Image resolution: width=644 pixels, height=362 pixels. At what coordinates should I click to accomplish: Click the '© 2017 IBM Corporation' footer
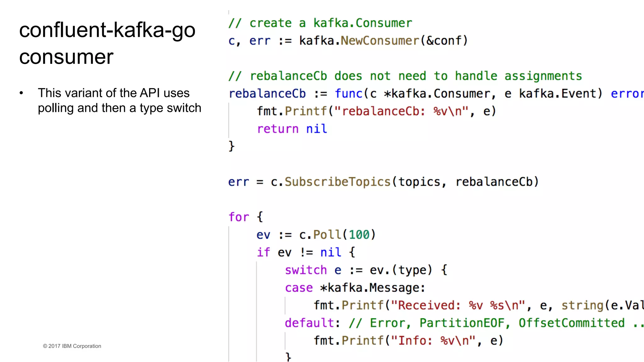pos(72,346)
